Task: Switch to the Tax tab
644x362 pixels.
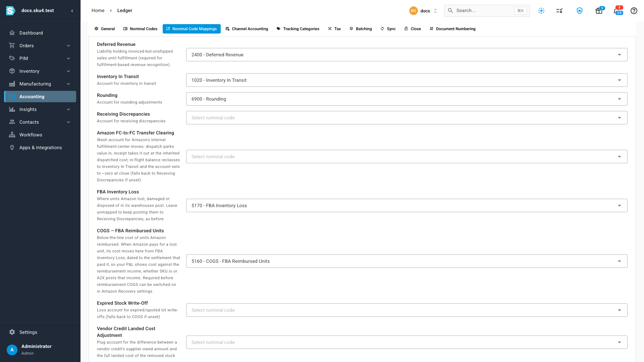Action: (334, 29)
